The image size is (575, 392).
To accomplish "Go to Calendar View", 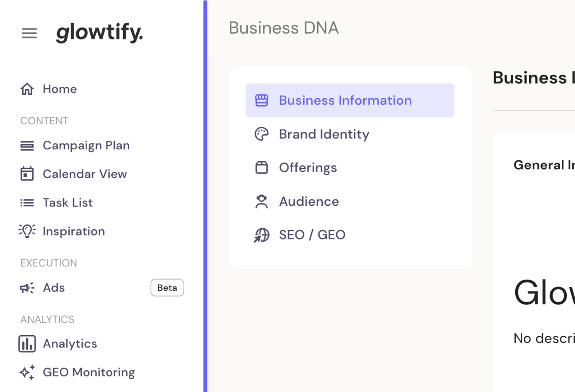I will [85, 174].
